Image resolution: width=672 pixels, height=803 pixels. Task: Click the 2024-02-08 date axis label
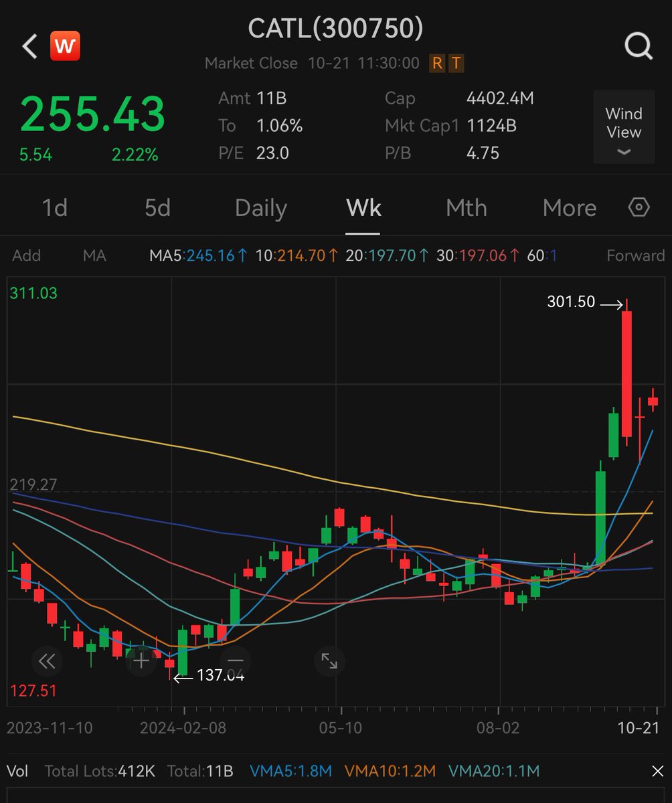tap(185, 728)
